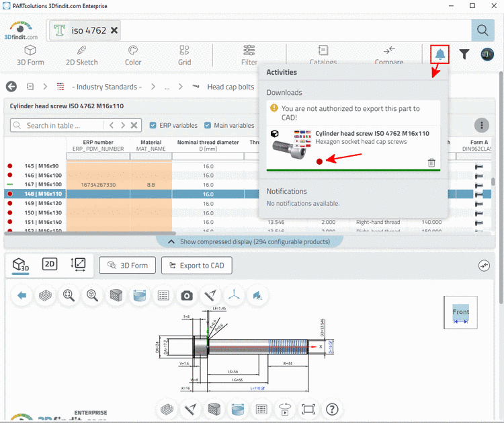Open the user profile avatar
This screenshot has width=504, height=423.
[x=487, y=54]
